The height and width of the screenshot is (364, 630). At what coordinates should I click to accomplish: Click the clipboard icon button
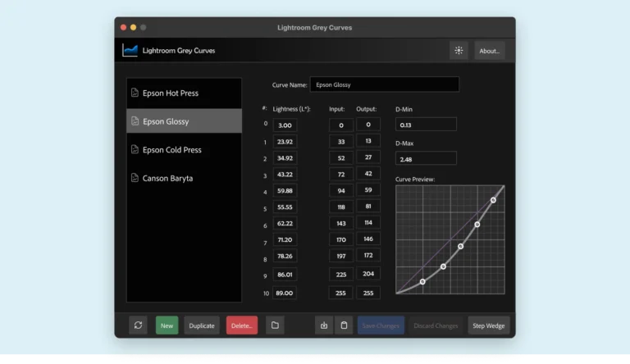[x=344, y=325]
